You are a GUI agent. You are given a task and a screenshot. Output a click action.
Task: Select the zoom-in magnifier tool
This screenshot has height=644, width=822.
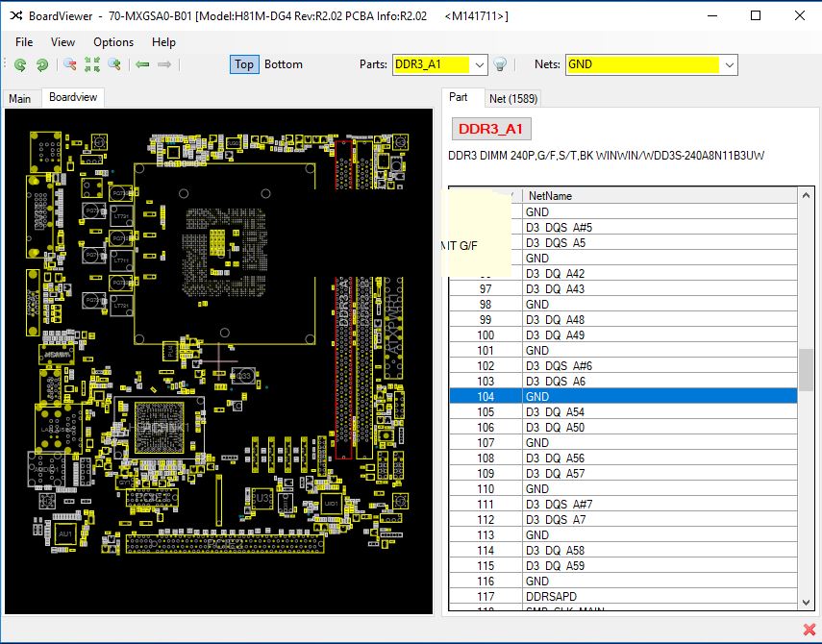pos(112,64)
